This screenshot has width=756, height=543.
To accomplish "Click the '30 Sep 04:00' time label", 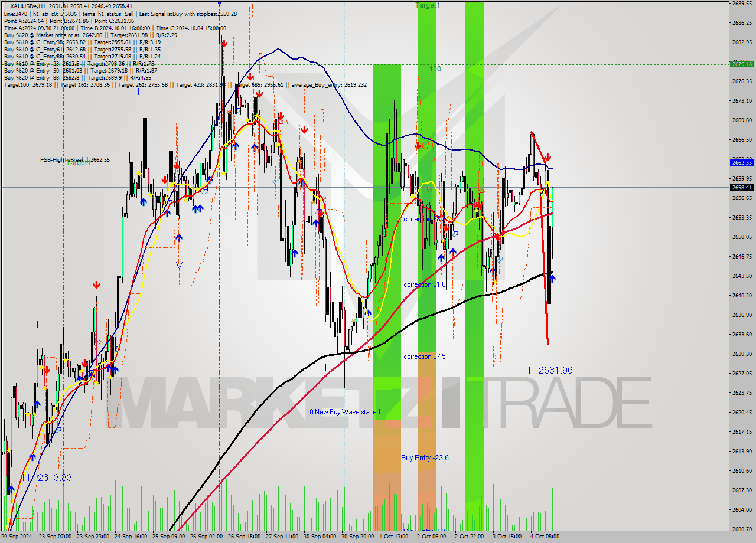I will click(x=321, y=537).
